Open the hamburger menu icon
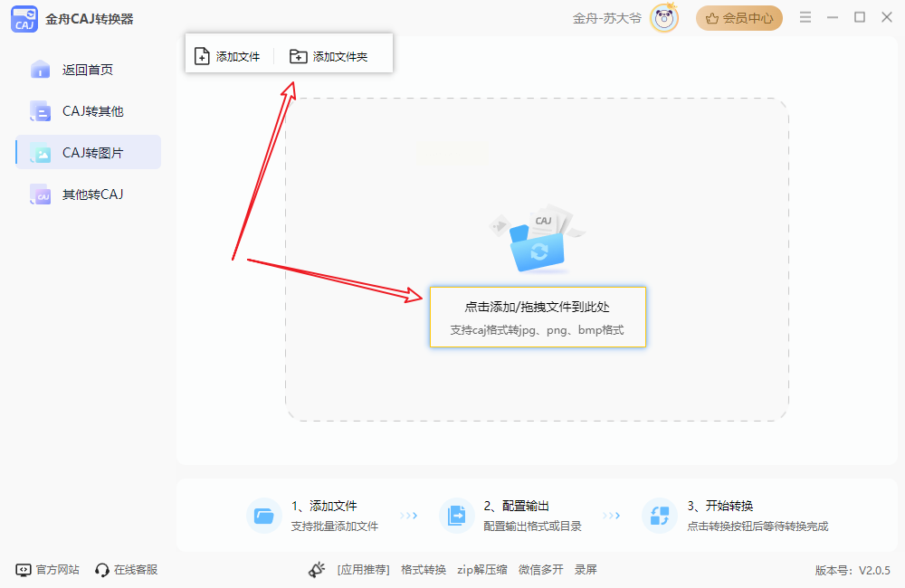 tap(805, 17)
